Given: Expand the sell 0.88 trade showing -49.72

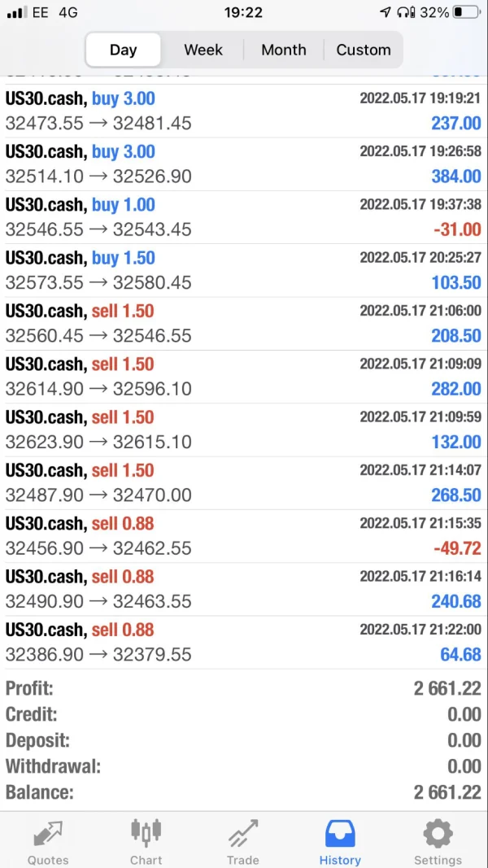Looking at the screenshot, I should point(243,536).
